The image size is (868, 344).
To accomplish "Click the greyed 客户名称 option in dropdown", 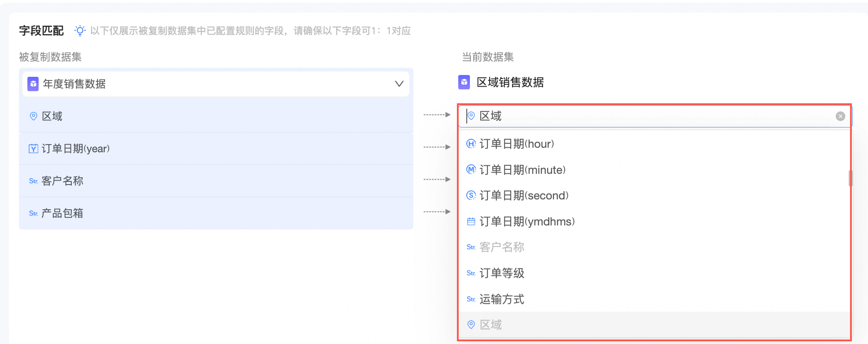I will click(502, 247).
